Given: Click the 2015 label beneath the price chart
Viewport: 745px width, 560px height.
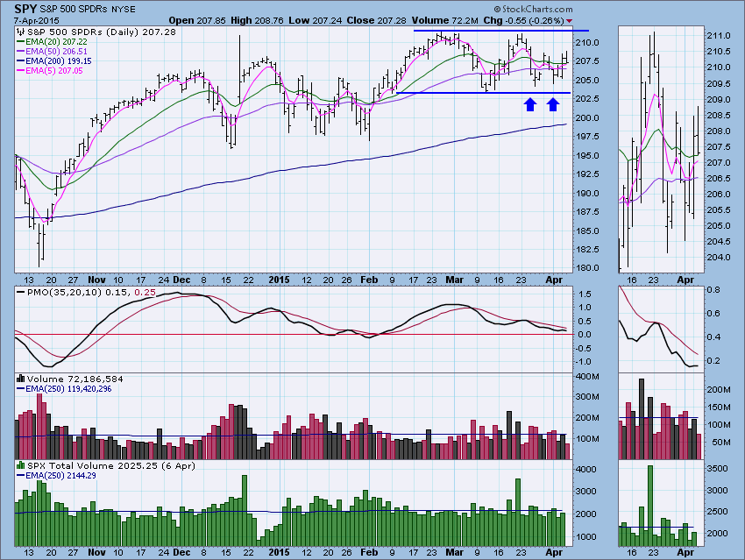Looking at the screenshot, I should [x=279, y=280].
